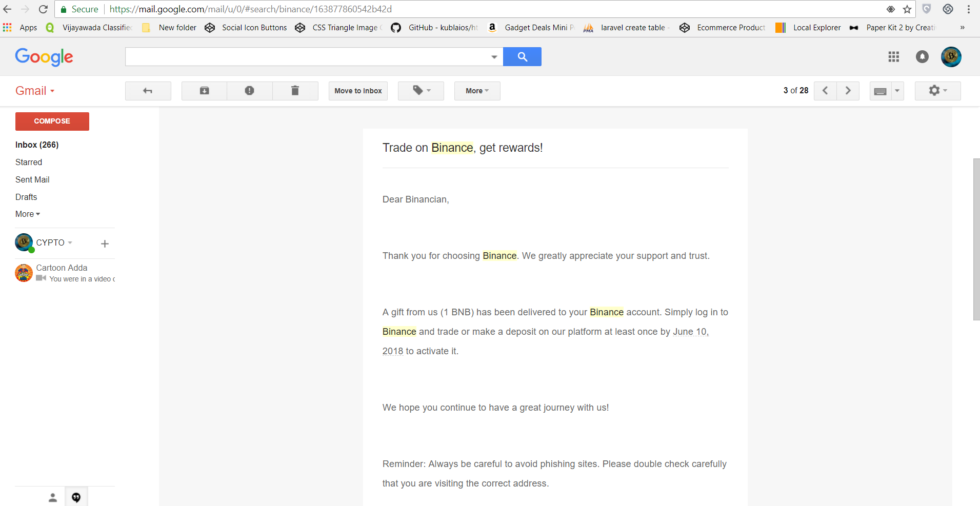
Task: Click browser forward arrow
Action: (25, 9)
